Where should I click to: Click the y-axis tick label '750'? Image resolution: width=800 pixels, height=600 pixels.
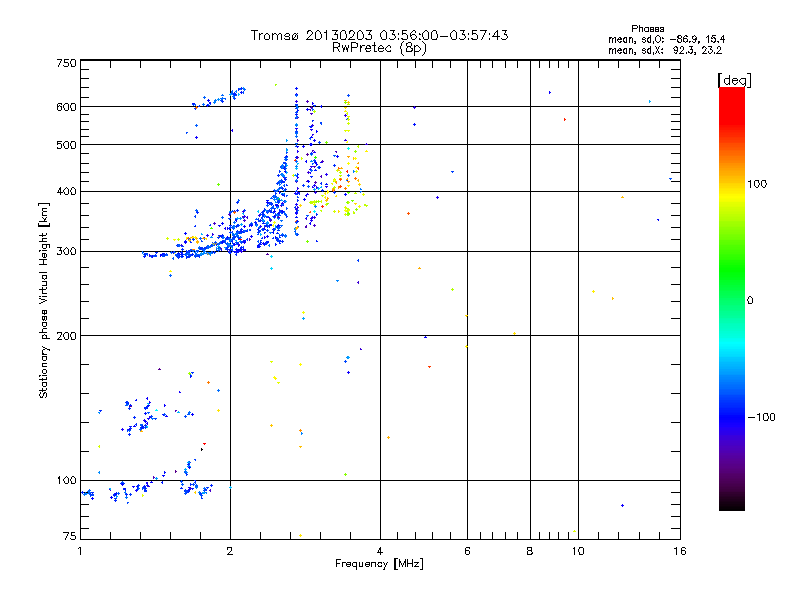click(x=67, y=63)
